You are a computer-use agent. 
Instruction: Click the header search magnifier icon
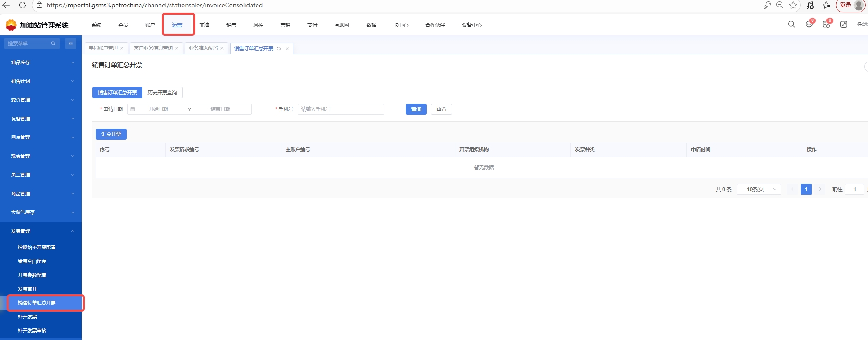point(791,25)
